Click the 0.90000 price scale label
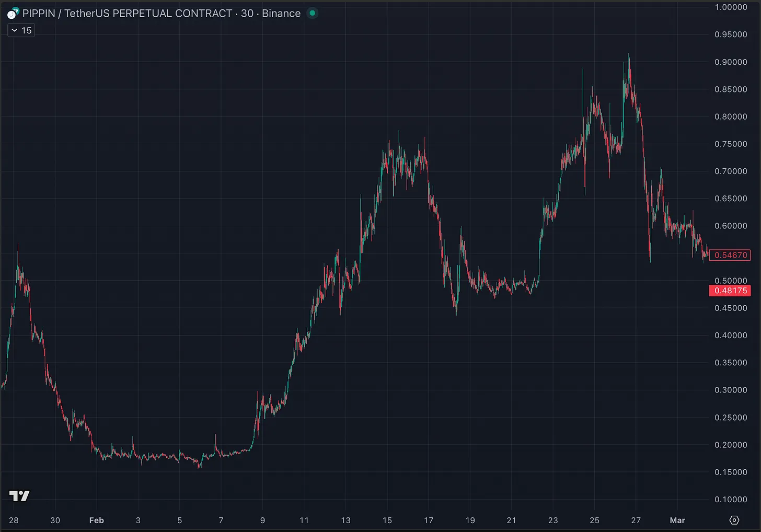The image size is (761, 532). coord(731,62)
